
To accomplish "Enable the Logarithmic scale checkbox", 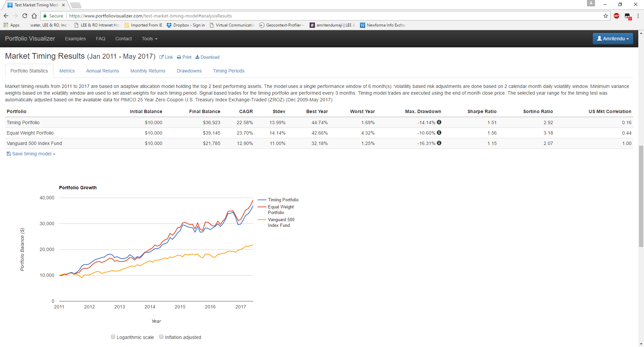I will tap(113, 337).
